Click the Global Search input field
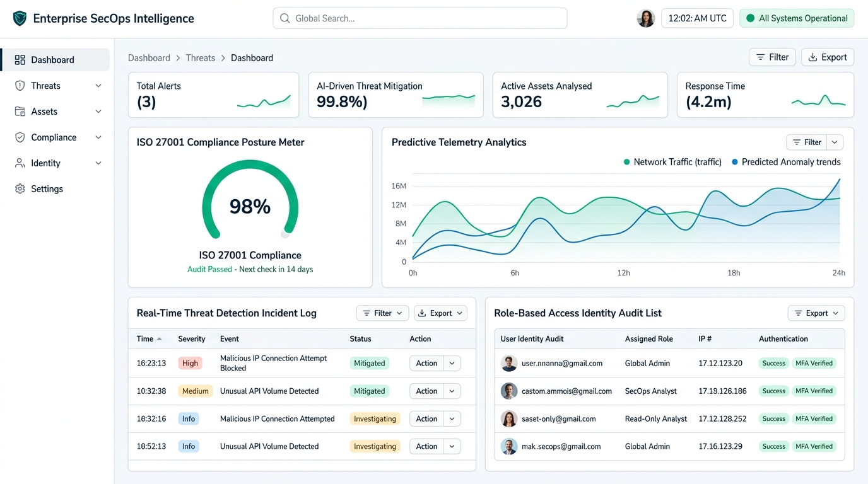 click(420, 18)
